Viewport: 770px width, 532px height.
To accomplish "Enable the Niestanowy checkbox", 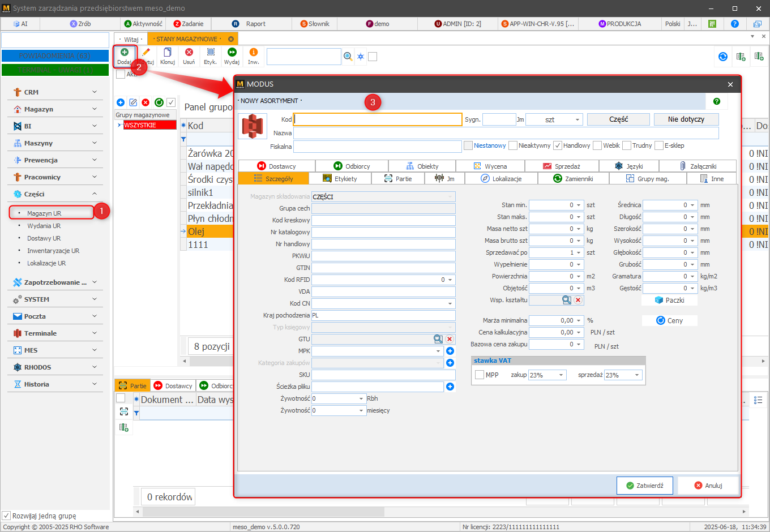I will coord(468,145).
